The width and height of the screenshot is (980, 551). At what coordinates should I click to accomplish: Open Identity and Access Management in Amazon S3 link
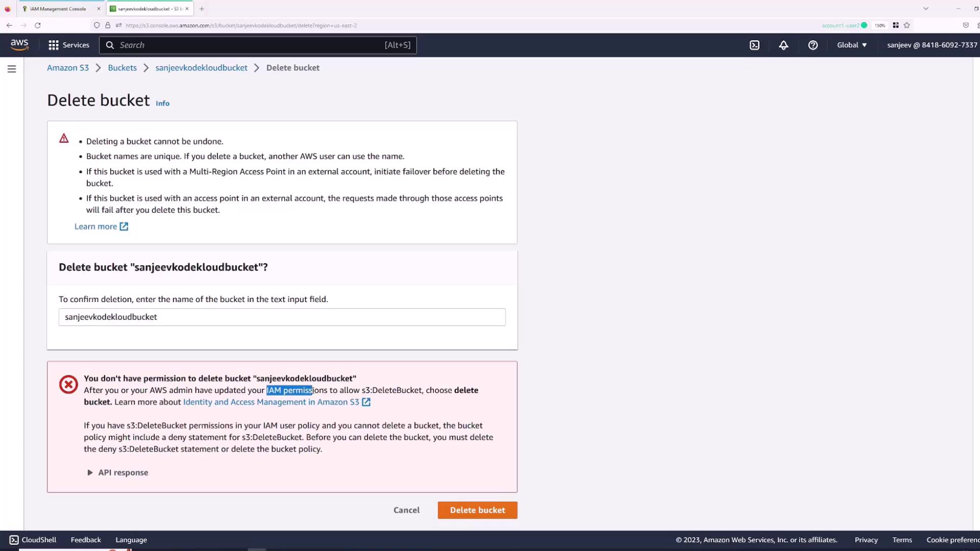click(x=271, y=402)
